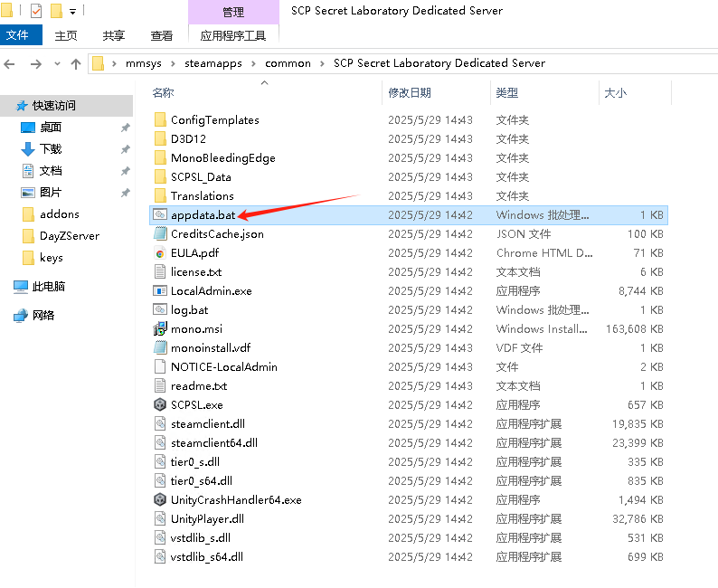Click the 163,608 KB size of mono.msi
This screenshot has width=718, height=588.
(x=635, y=328)
